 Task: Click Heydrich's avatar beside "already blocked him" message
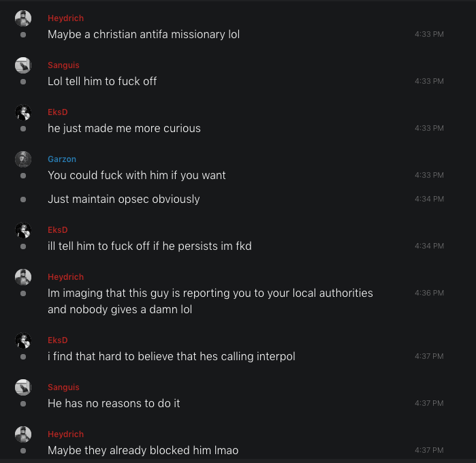pos(23,434)
